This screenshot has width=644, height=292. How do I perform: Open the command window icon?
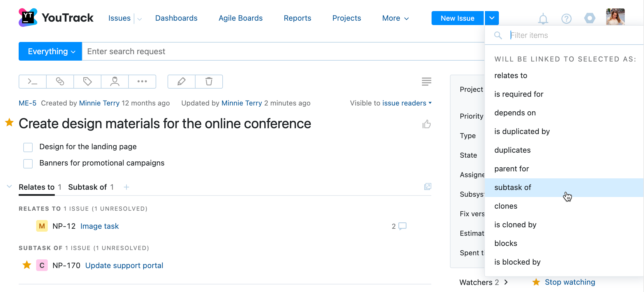(x=32, y=82)
